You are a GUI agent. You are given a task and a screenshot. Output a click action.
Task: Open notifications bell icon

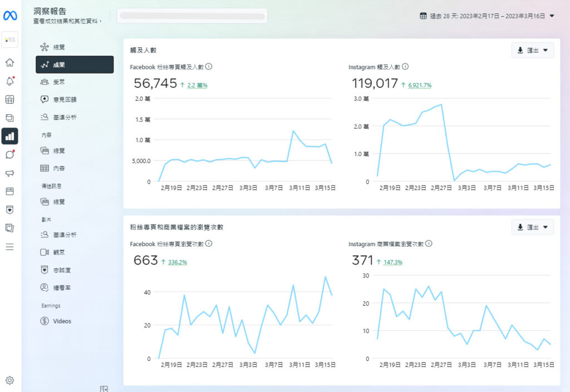[x=10, y=81]
